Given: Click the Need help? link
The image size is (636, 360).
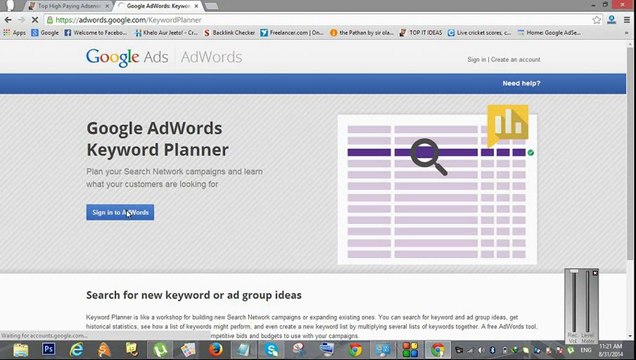Looking at the screenshot, I should [521, 83].
